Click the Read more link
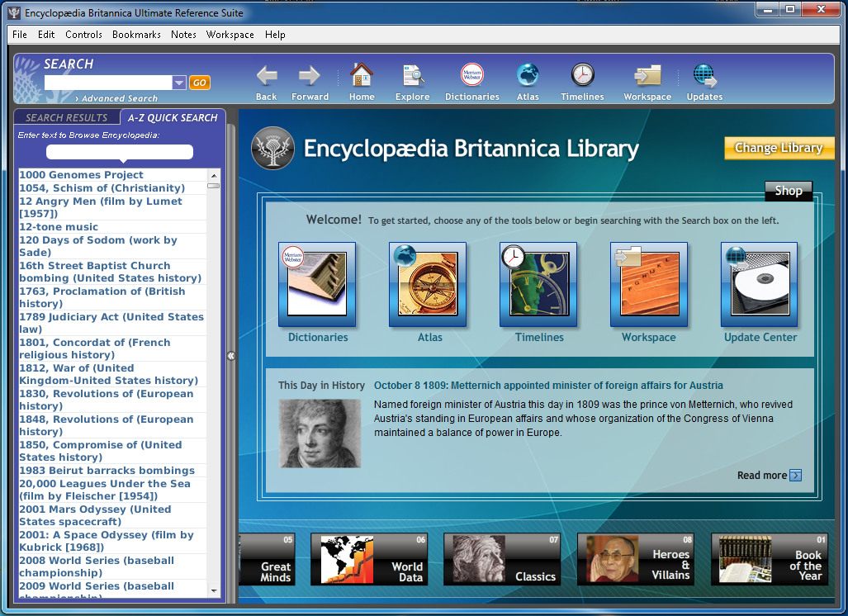 point(762,476)
